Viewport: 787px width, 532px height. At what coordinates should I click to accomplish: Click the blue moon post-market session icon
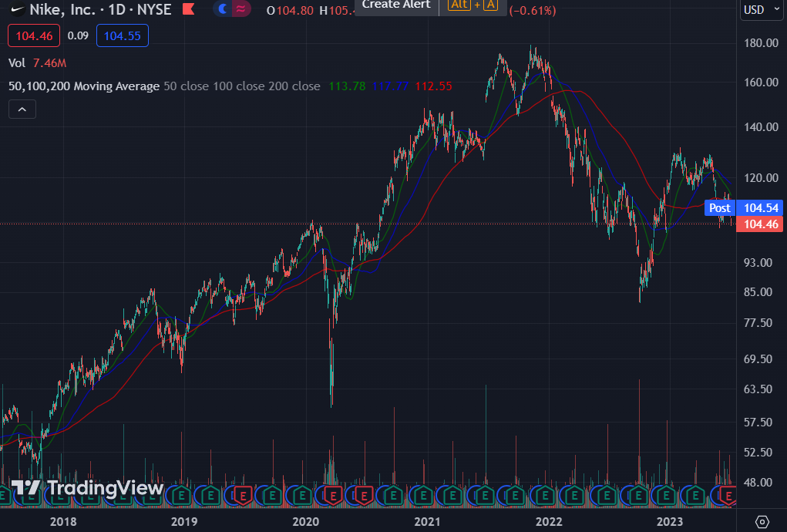(x=222, y=8)
